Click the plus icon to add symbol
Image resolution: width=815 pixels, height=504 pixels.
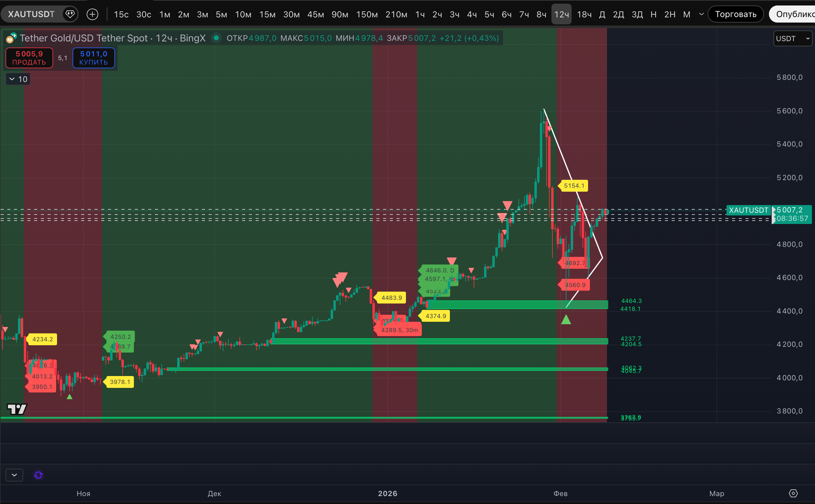[92, 14]
